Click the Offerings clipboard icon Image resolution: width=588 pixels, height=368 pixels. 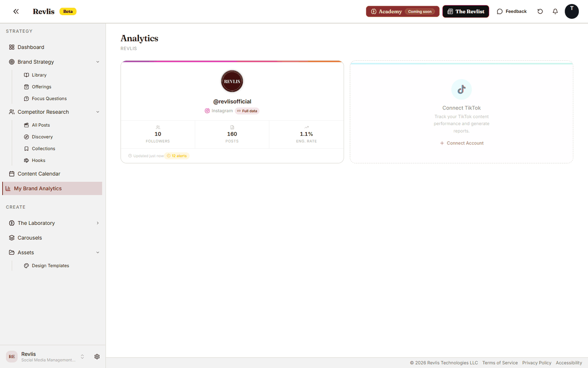[27, 86]
